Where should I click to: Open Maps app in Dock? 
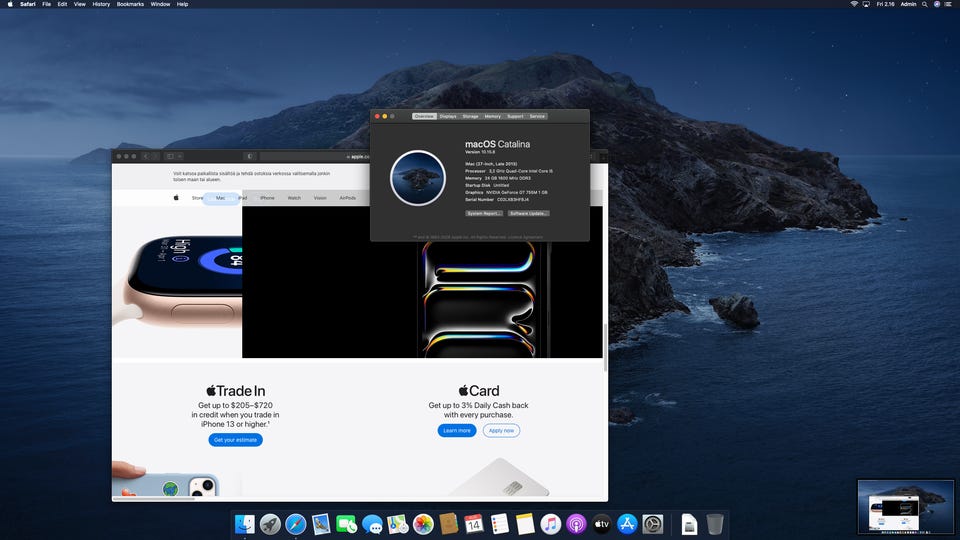pos(397,524)
